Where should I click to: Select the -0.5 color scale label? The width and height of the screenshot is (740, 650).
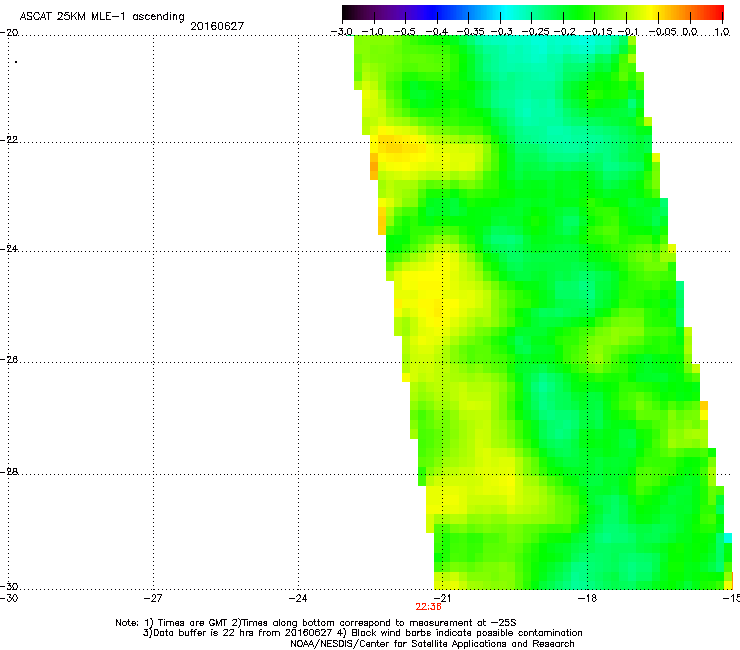pyautogui.click(x=404, y=32)
